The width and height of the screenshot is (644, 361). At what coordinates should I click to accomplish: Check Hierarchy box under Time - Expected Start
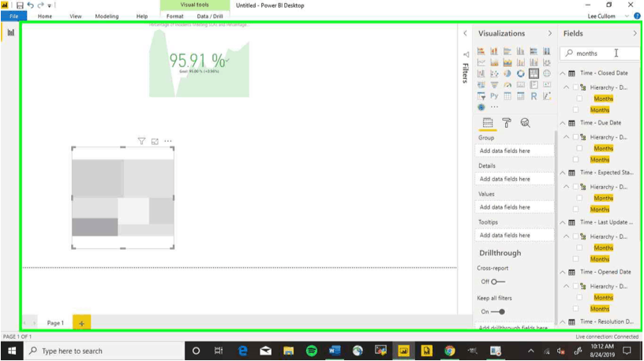[575, 187]
